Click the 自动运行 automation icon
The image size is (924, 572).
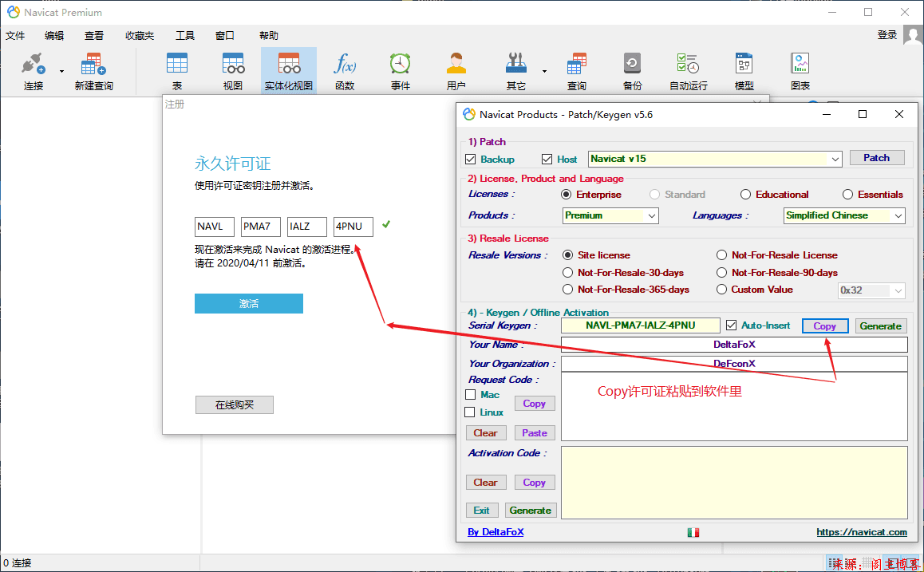coord(688,64)
